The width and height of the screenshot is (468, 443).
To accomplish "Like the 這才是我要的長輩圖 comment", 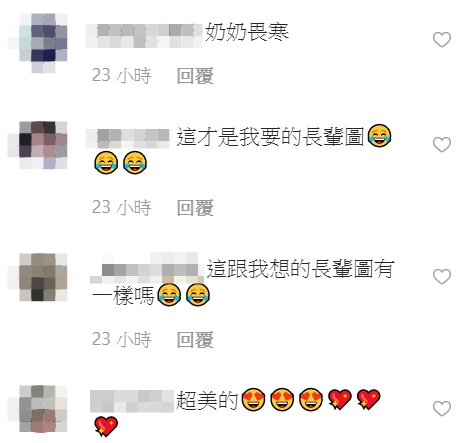I will 442,144.
